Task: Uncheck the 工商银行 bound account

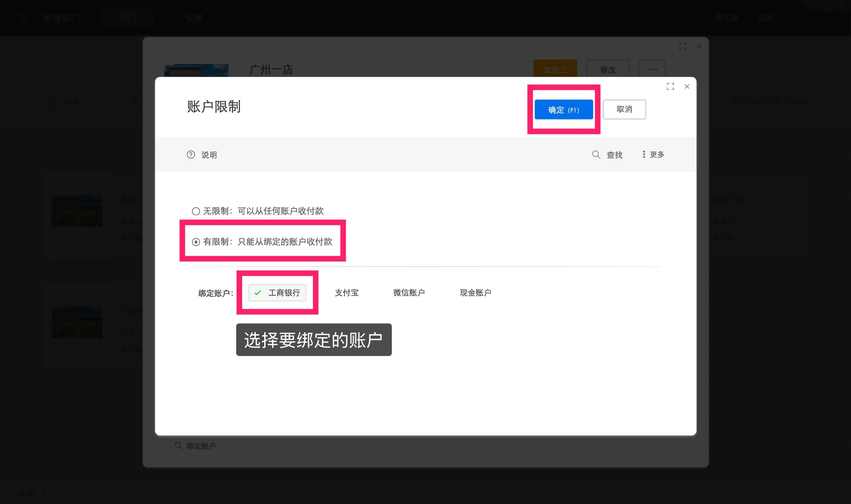Action: pos(277,293)
